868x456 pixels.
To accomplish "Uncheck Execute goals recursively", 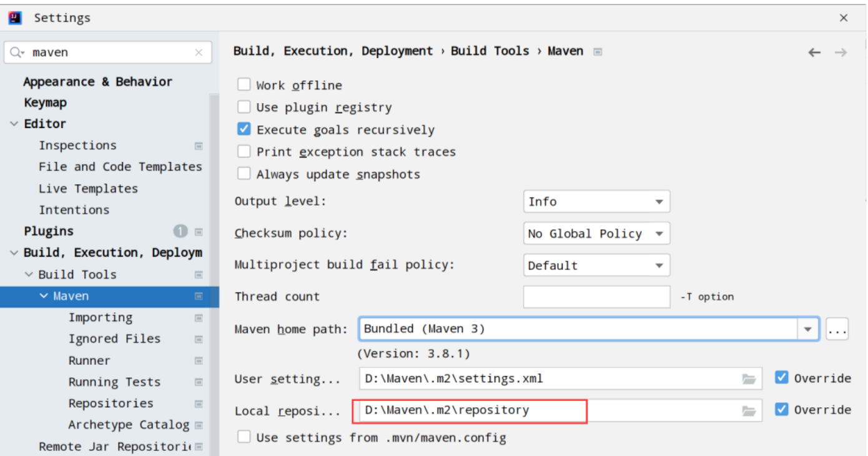I will (x=244, y=129).
